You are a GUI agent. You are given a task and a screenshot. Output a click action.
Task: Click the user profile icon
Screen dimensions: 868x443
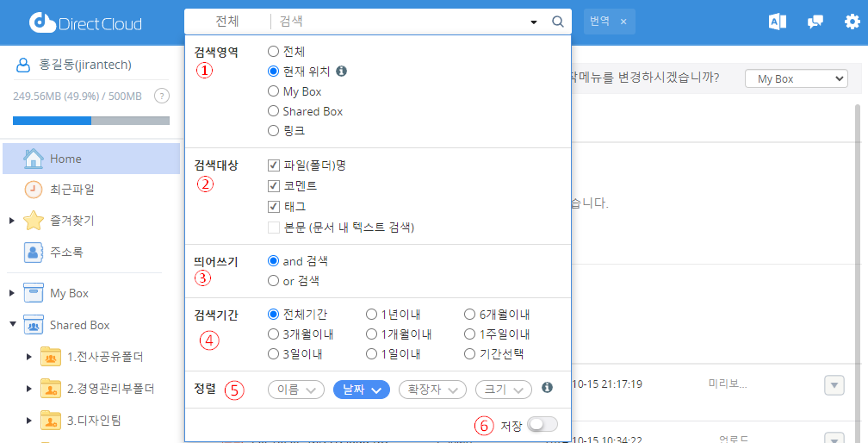point(23,65)
